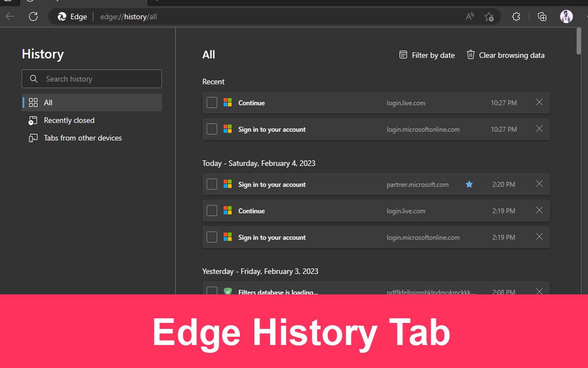
Task: Click Yesterday - Friday, February 3, 2023 heading
Action: [x=260, y=271]
